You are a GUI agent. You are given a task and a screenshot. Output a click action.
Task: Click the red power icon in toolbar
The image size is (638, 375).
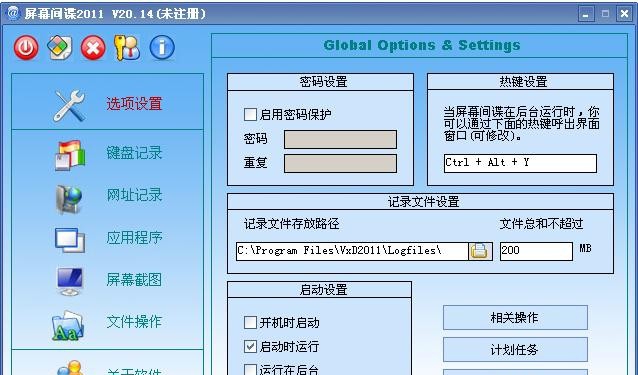coord(26,48)
